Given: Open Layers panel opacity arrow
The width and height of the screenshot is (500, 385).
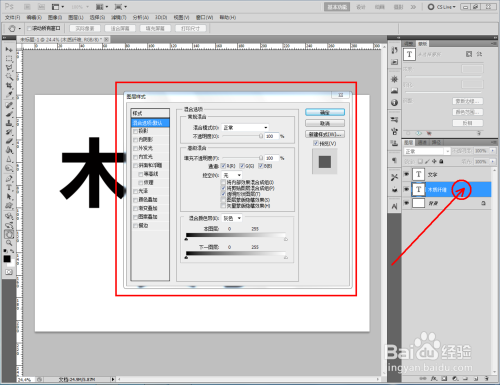Looking at the screenshot, I should [x=493, y=151].
